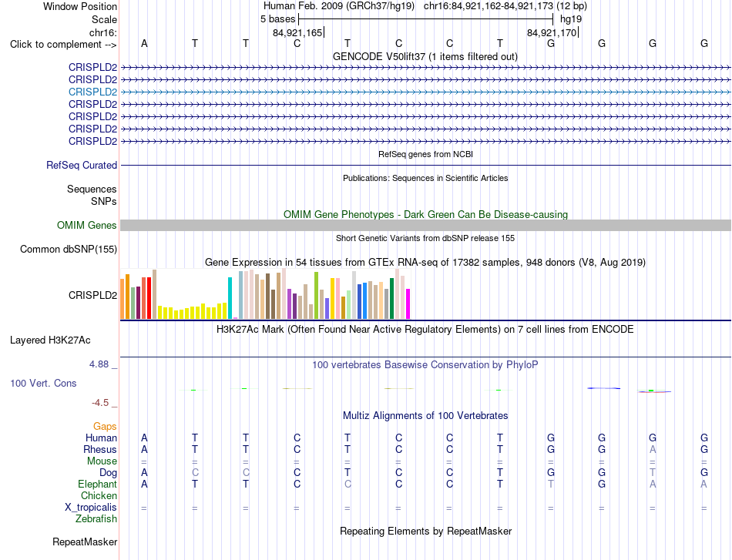Screen dimensions: 732x560
Task: Click the Layered H3K27Ac track label
Action: click(x=50, y=340)
